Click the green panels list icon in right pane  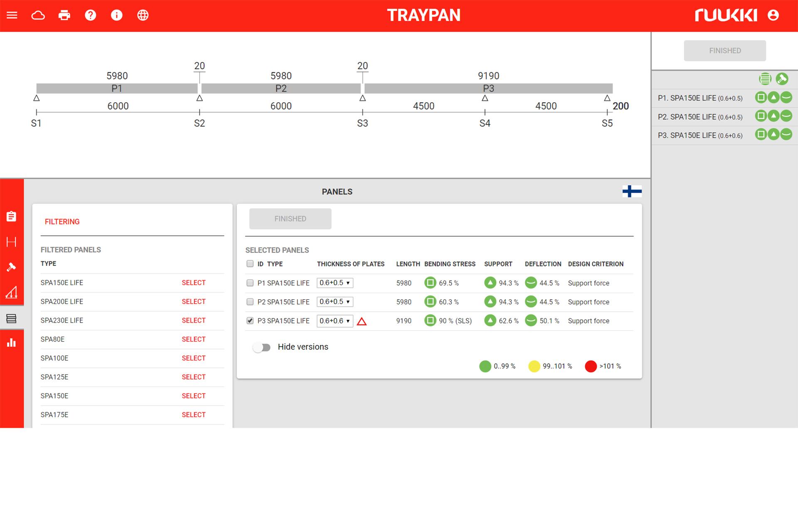coord(765,79)
